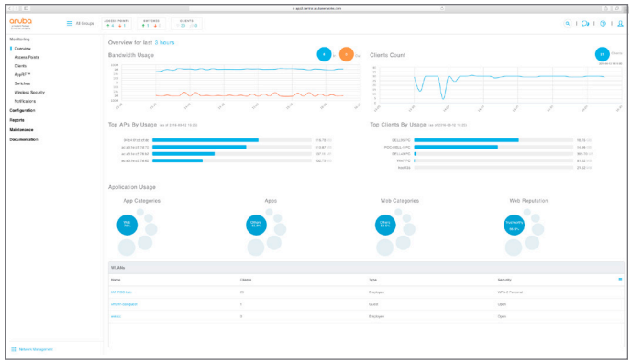Expand the Configuration section
This screenshot has height=364, width=632.
tap(22, 110)
